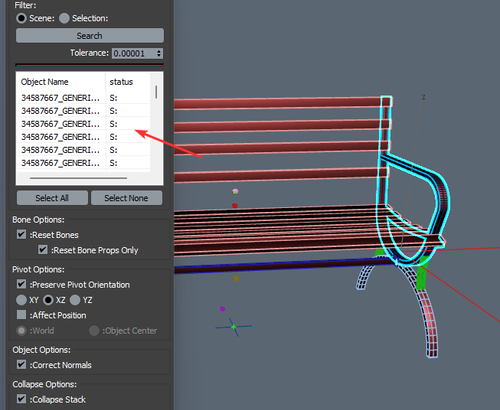Click the pink point helper in viewport
The height and width of the screenshot is (410, 500).
pyautogui.click(x=235, y=191)
